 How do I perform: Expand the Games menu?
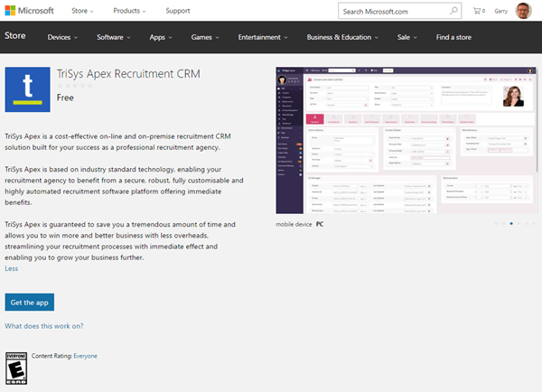[x=205, y=37]
